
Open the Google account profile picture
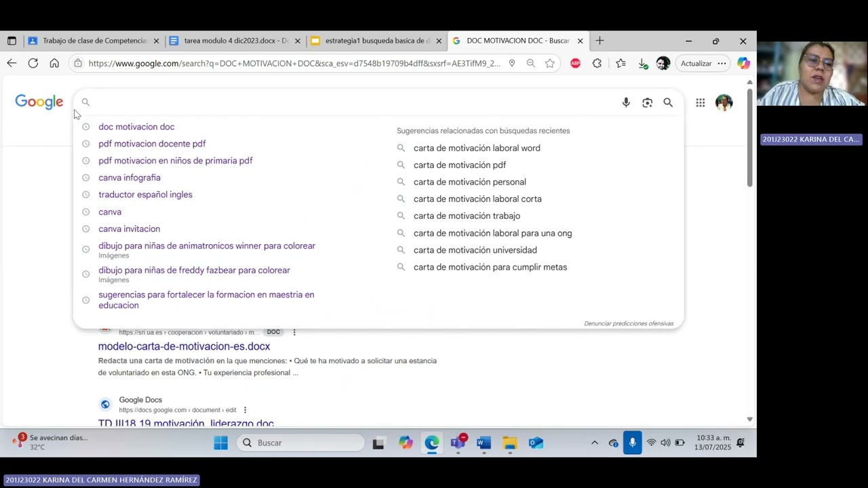(x=724, y=103)
